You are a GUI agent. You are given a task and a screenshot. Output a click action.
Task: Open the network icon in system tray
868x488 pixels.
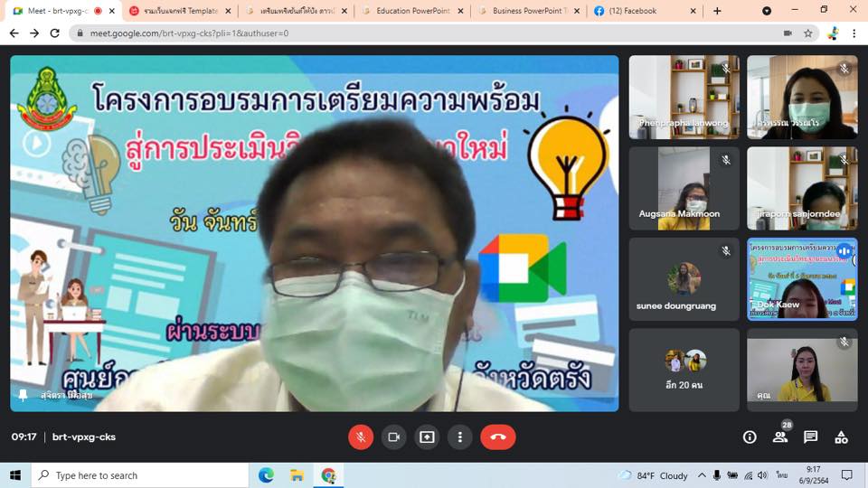click(x=748, y=475)
